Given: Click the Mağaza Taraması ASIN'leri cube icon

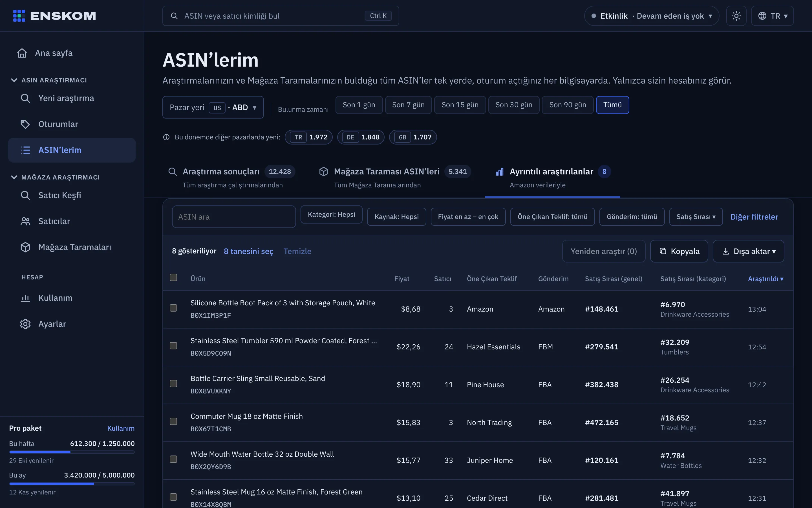Looking at the screenshot, I should point(323,172).
